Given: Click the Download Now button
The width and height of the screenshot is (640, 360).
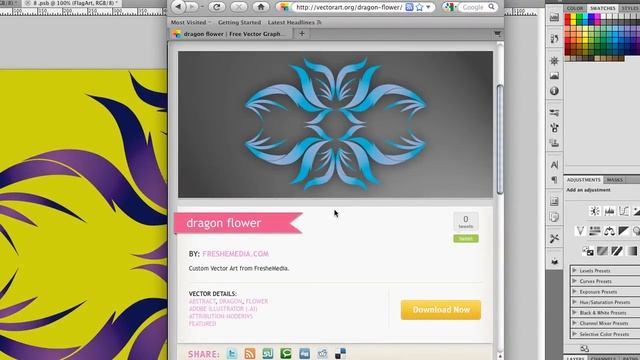Looking at the screenshot, I should point(441,310).
